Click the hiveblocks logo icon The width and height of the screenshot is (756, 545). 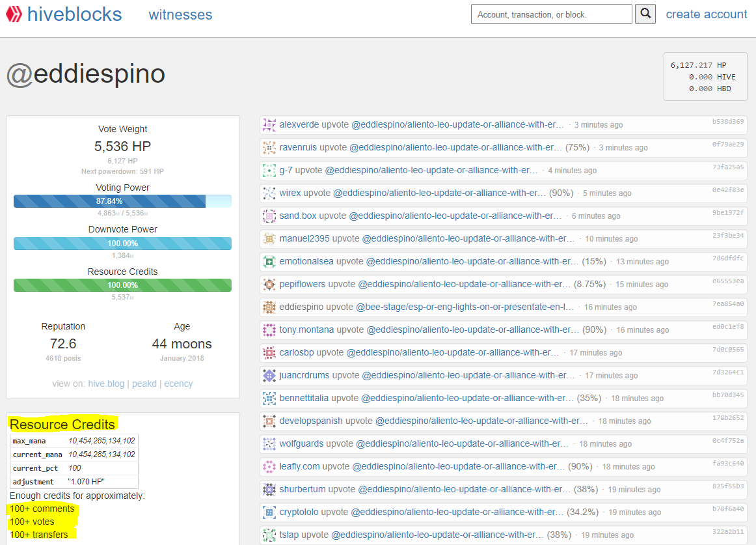coord(14,14)
